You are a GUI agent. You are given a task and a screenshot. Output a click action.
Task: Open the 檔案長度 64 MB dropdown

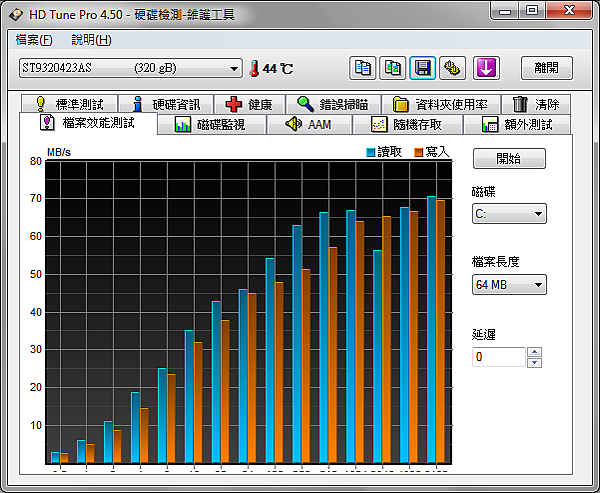[509, 284]
